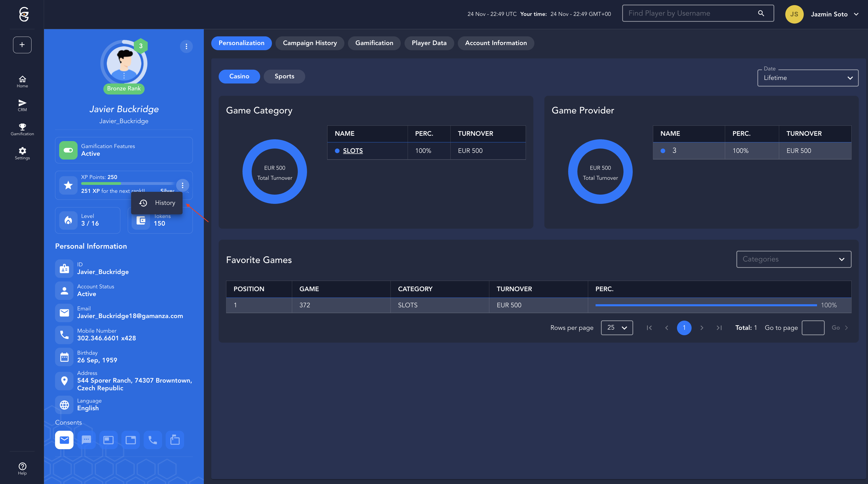
Task: Toggle the Gamification Features switch
Action: [x=68, y=150]
